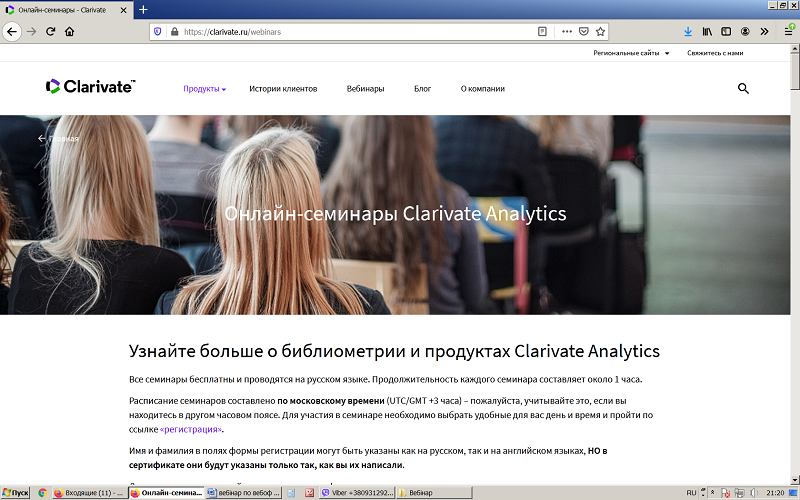Open the Firefox downloads panel
Viewport: 800px width, 500px height.
[688, 31]
